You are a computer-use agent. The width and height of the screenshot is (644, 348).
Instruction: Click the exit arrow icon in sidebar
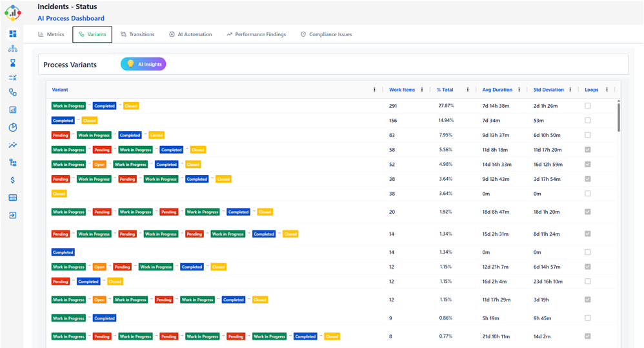tap(13, 215)
